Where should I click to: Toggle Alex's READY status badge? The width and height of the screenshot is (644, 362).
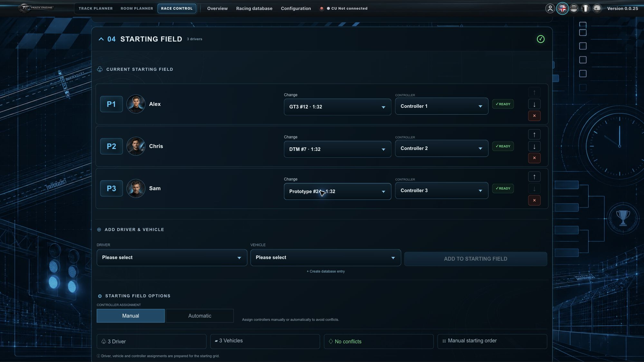[x=503, y=104]
